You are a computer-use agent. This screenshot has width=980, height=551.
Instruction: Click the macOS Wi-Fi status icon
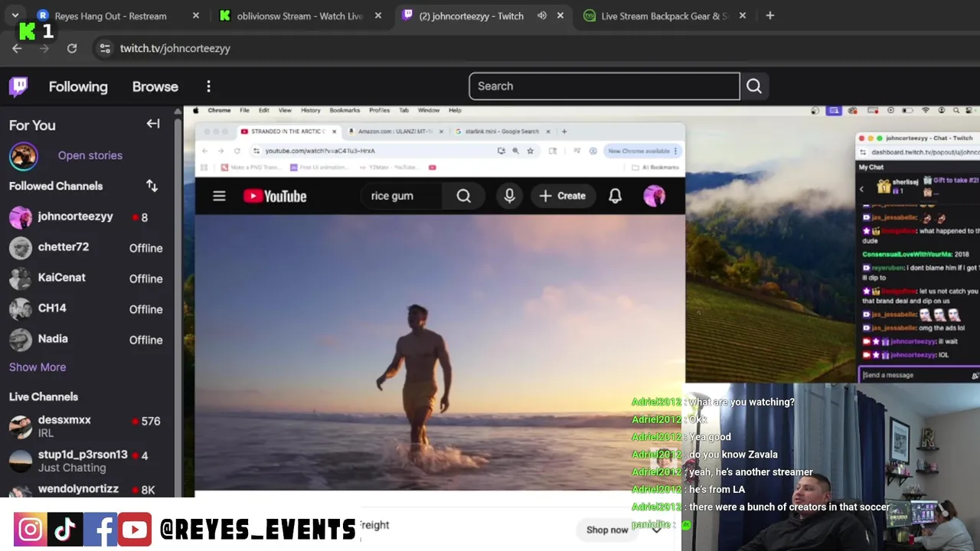click(926, 111)
